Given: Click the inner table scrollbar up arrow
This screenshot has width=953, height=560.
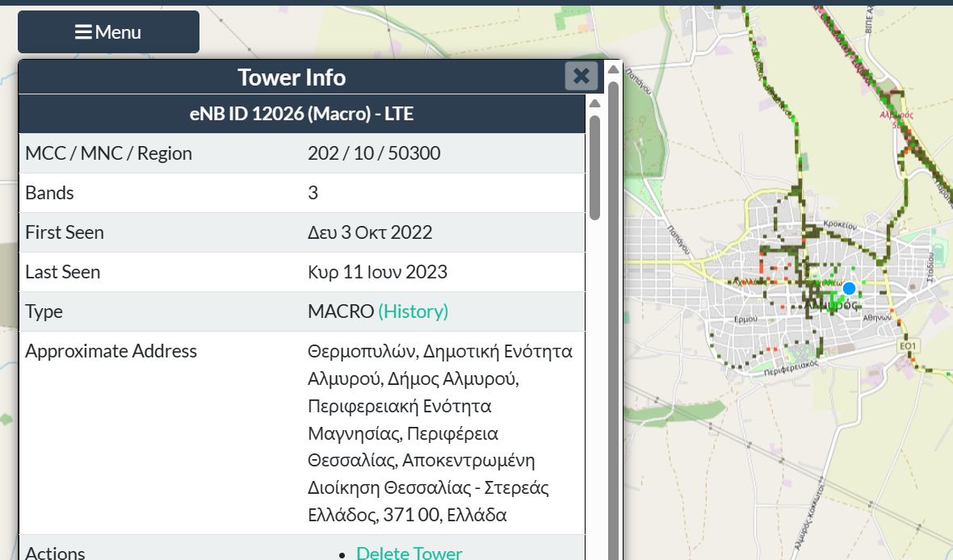Looking at the screenshot, I should tap(594, 103).
